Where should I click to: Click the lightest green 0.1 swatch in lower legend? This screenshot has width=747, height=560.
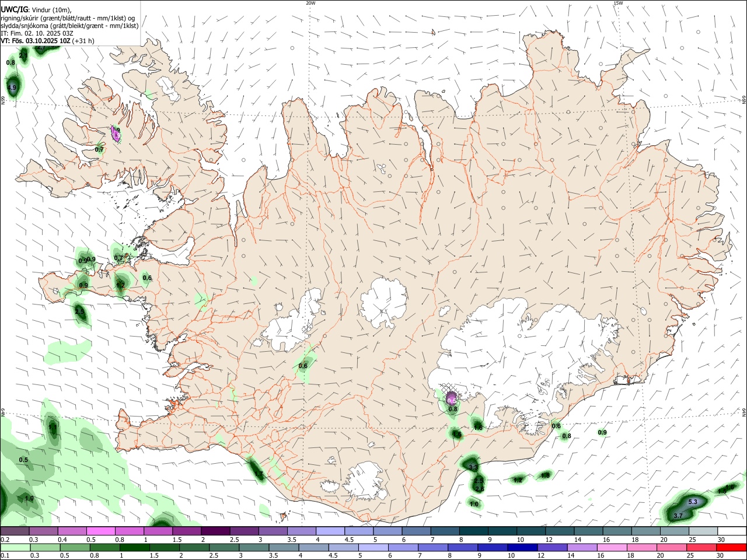(15, 548)
